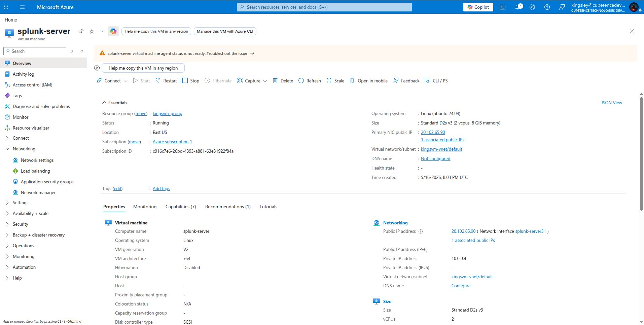Switch to Capabilities (7) tab

pyautogui.click(x=181, y=207)
